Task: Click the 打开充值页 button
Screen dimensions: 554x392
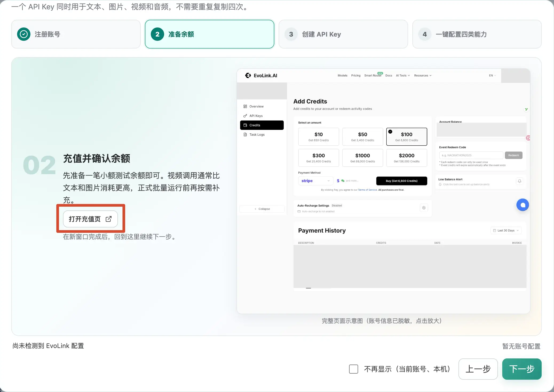Action: click(90, 219)
